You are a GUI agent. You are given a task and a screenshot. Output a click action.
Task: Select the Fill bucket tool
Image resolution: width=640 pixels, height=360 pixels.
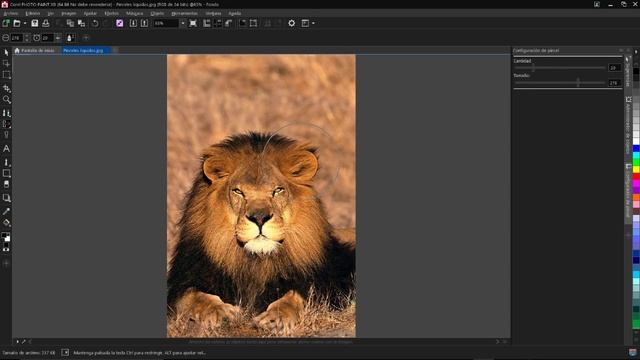pyautogui.click(x=6, y=223)
